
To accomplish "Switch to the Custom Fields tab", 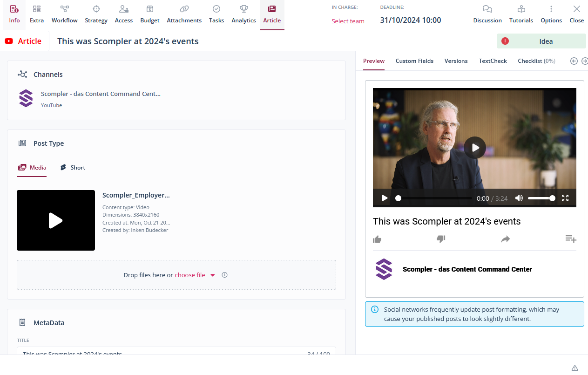I will (x=414, y=61).
